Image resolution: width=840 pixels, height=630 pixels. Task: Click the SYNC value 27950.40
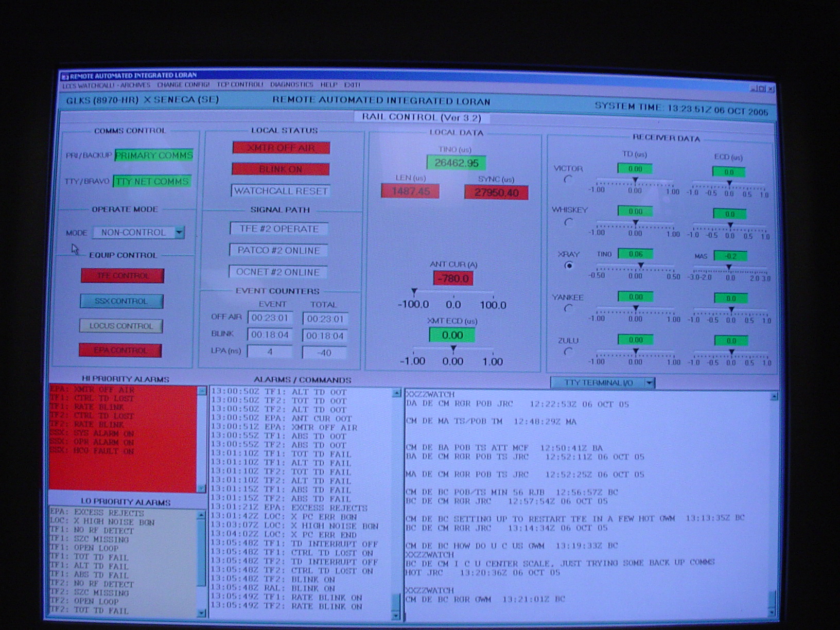[x=496, y=192]
